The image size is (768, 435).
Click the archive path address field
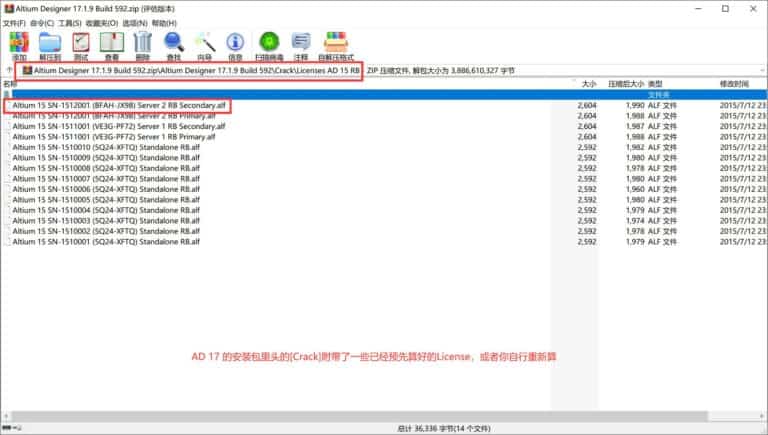coord(389,71)
